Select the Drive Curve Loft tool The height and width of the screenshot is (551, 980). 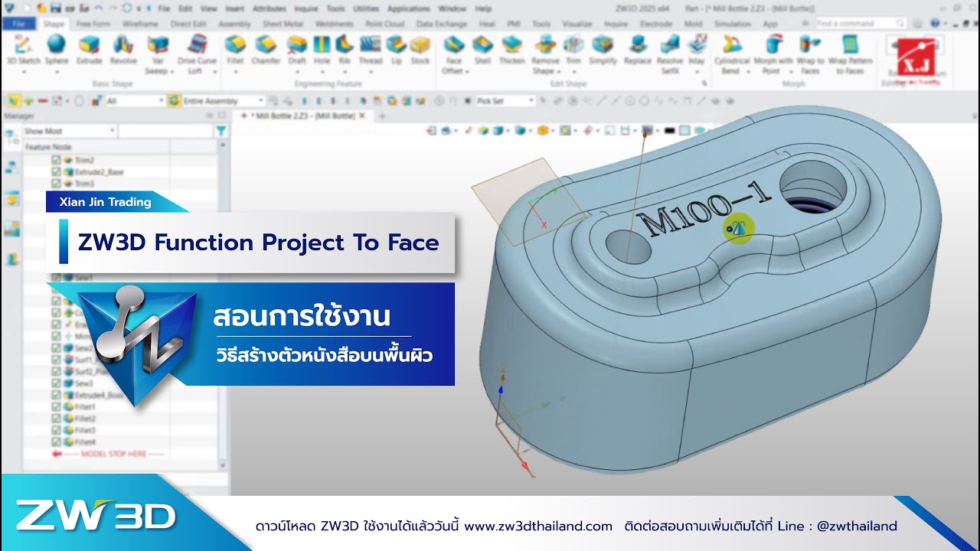point(197,54)
